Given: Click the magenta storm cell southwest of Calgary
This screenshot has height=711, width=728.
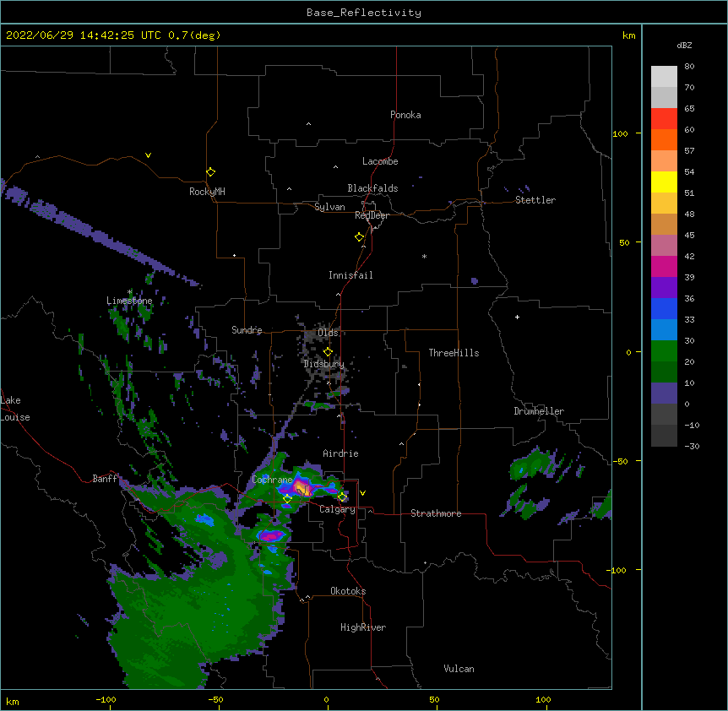Looking at the screenshot, I should pos(272,536).
